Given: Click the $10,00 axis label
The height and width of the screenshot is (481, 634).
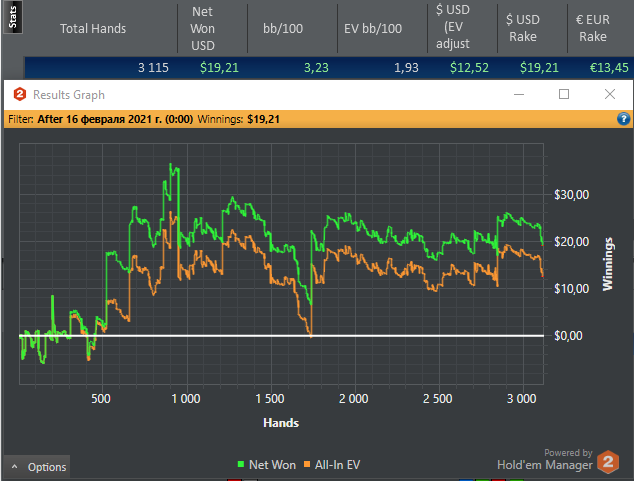Looking at the screenshot, I should [x=571, y=289].
